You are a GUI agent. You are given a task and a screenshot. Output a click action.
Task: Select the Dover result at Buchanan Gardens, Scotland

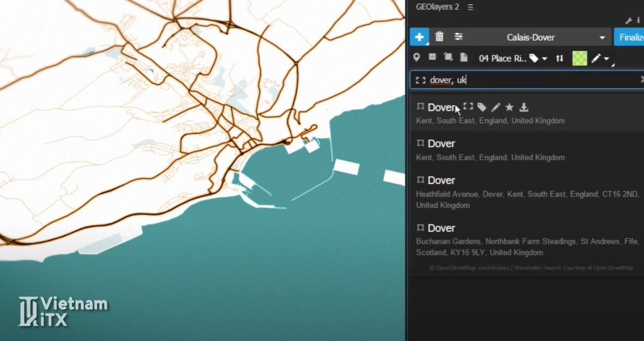[x=527, y=239]
